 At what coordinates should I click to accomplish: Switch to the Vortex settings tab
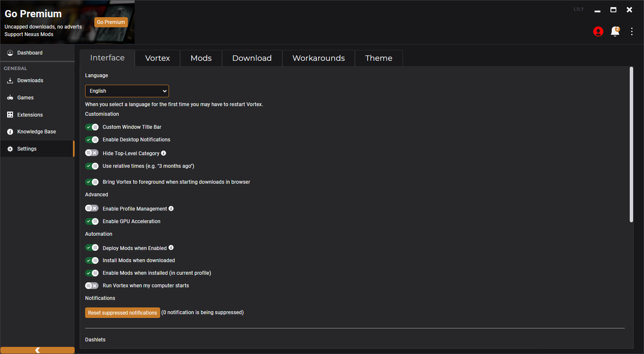(x=158, y=58)
